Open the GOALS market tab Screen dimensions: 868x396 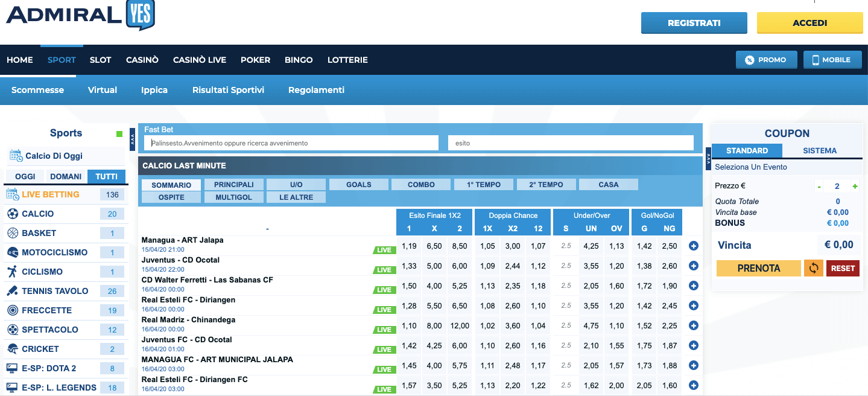[x=359, y=185]
